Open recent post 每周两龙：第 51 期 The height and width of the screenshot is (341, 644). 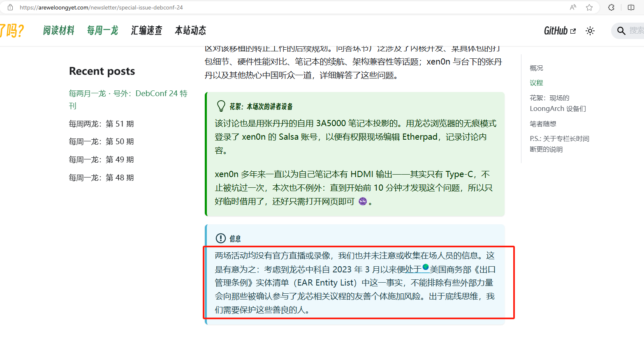pos(101,124)
